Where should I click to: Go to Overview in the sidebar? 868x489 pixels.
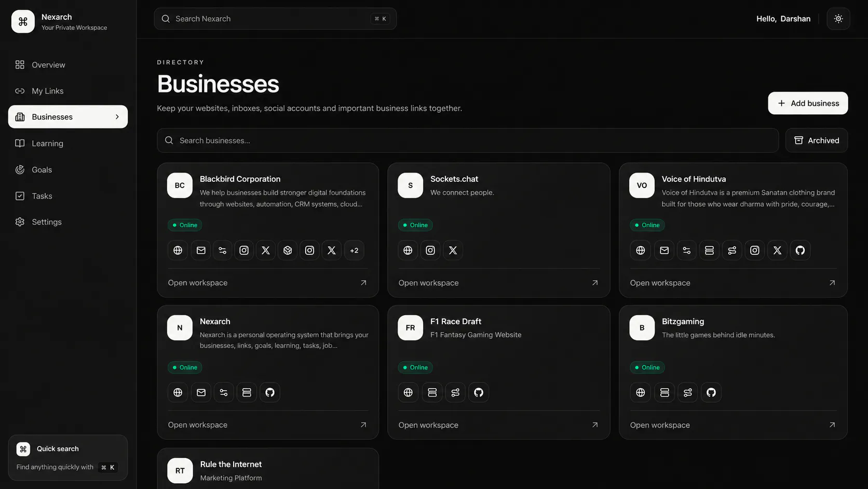(x=68, y=65)
